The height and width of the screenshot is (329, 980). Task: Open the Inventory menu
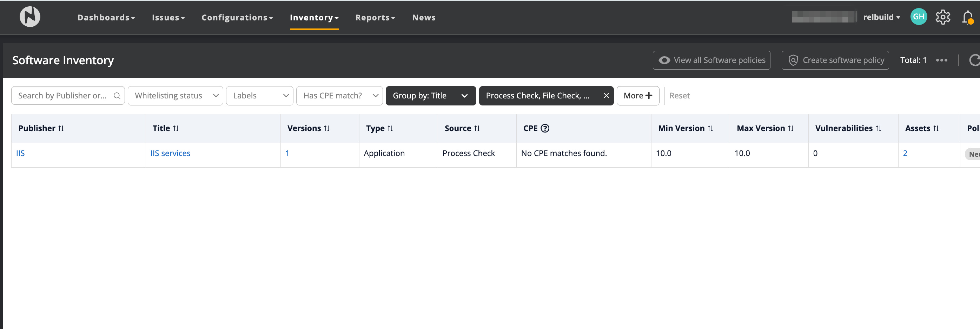[x=314, y=18]
